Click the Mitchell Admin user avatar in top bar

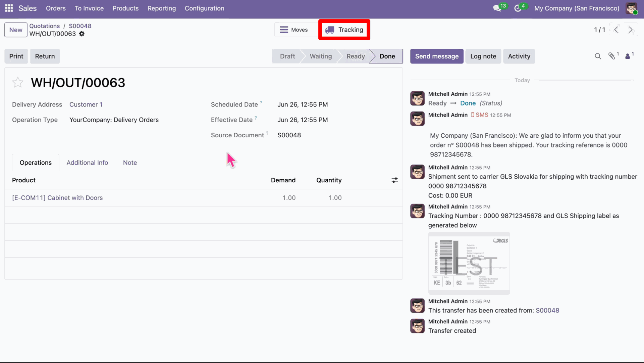click(x=631, y=8)
